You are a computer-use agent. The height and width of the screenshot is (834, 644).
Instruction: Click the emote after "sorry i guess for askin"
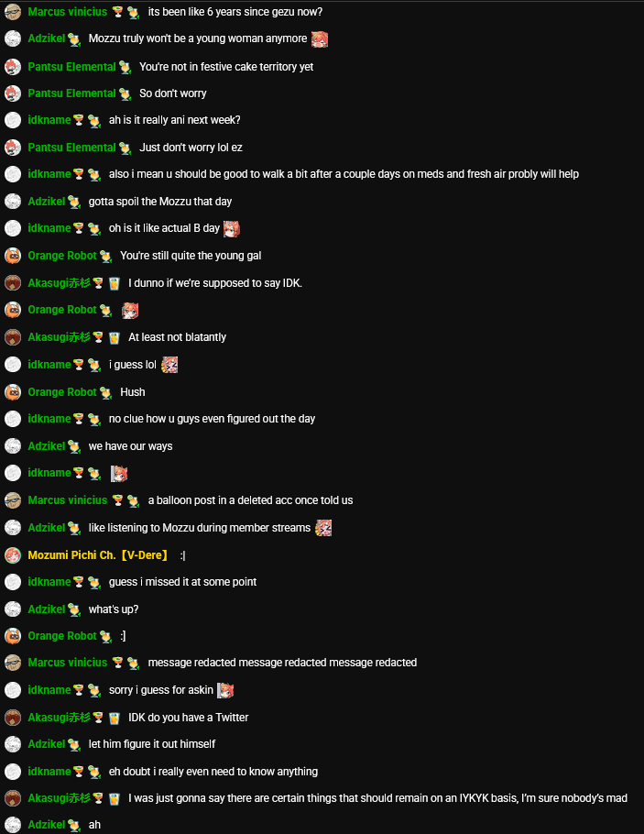[x=225, y=690]
